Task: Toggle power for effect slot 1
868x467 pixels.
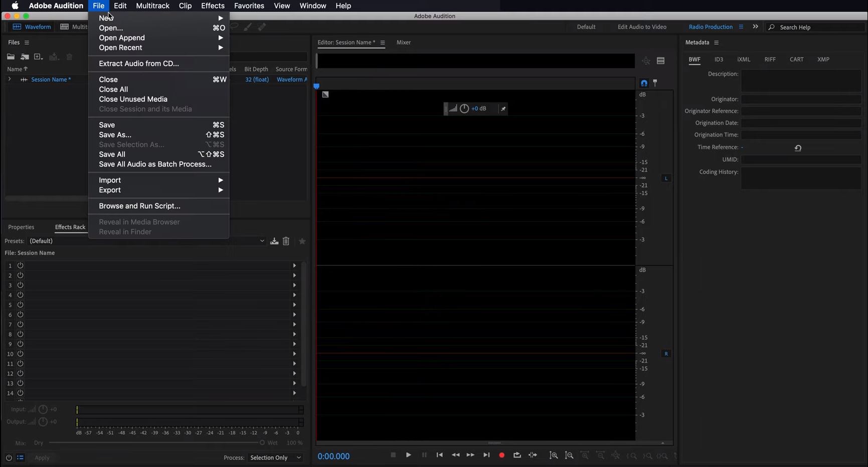Action: [x=21, y=265]
